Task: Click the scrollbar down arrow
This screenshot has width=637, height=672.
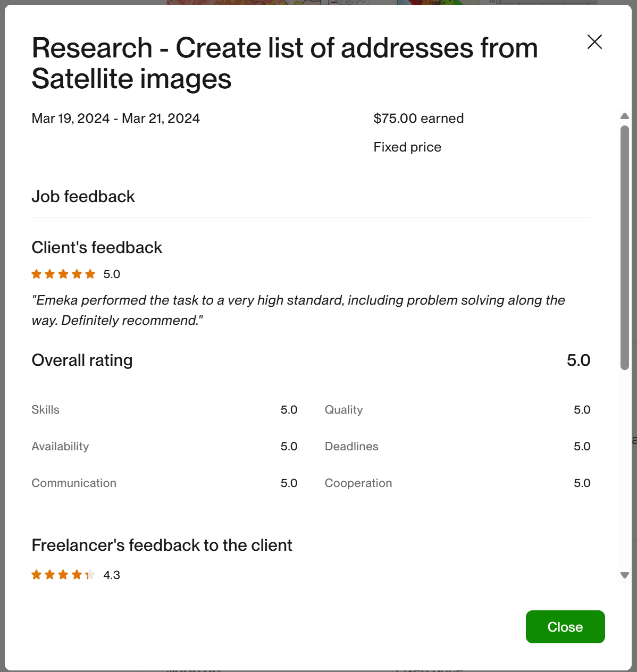Action: pos(625,575)
